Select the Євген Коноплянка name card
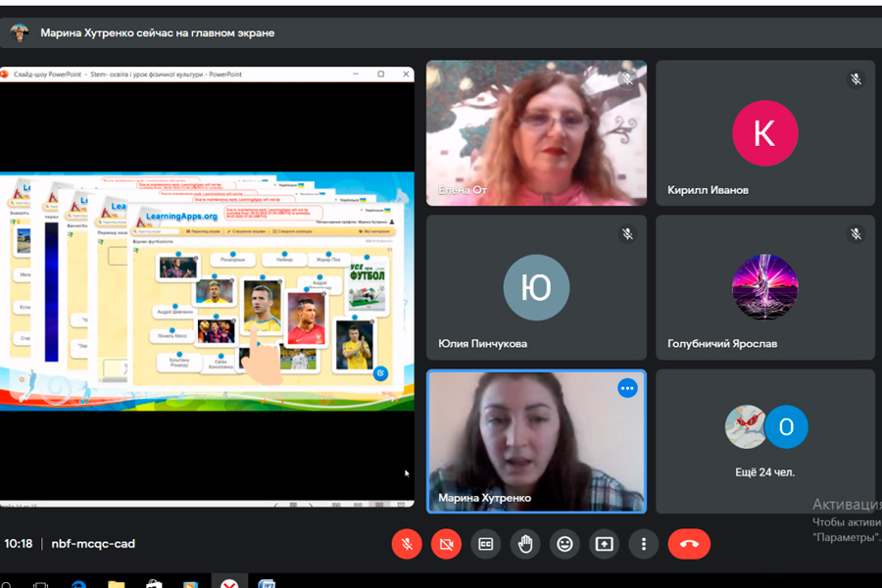 click(x=220, y=364)
